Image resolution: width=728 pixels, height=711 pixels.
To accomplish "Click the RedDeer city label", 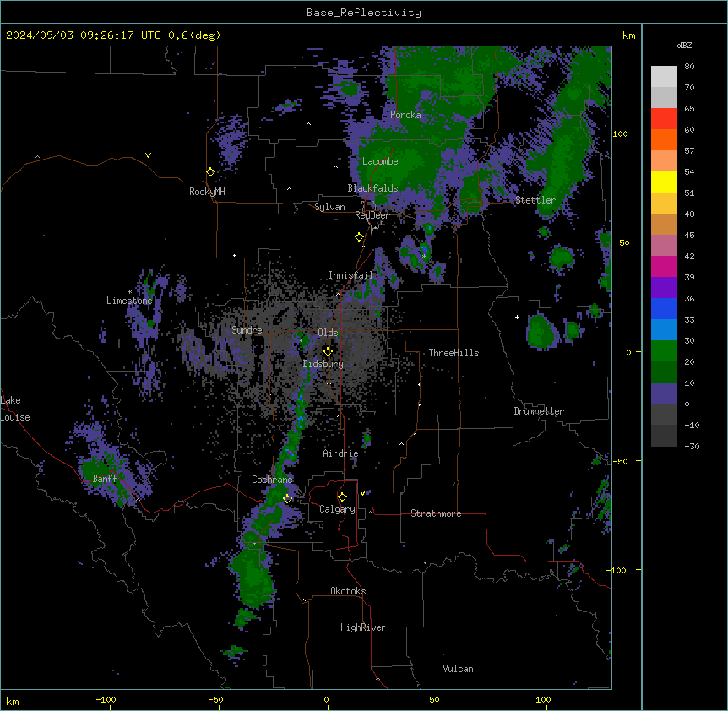I will tap(372, 215).
